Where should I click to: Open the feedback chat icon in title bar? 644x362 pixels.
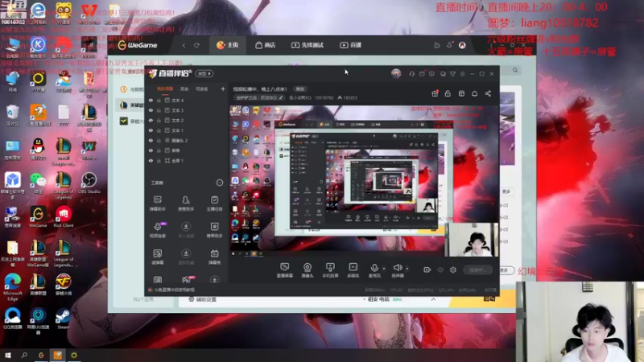tap(431, 74)
